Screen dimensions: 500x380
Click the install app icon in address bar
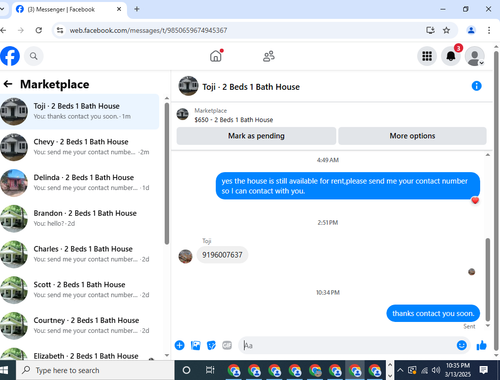point(430,30)
